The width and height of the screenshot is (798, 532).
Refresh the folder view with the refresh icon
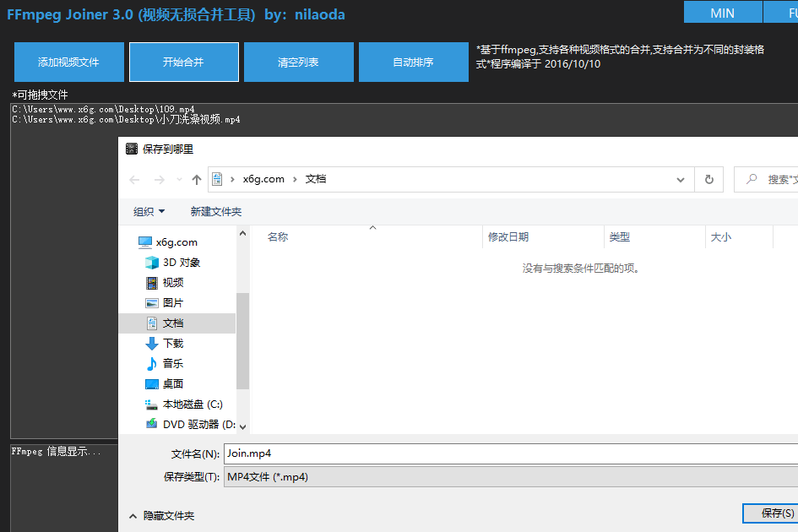(x=708, y=179)
